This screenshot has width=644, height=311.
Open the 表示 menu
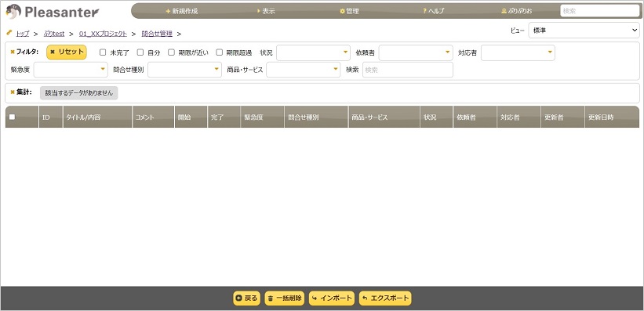[266, 11]
